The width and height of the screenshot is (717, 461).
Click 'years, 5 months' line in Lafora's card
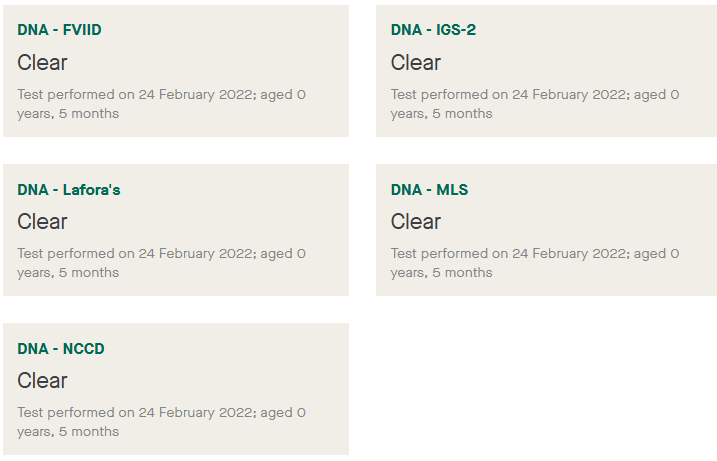pyautogui.click(x=68, y=273)
